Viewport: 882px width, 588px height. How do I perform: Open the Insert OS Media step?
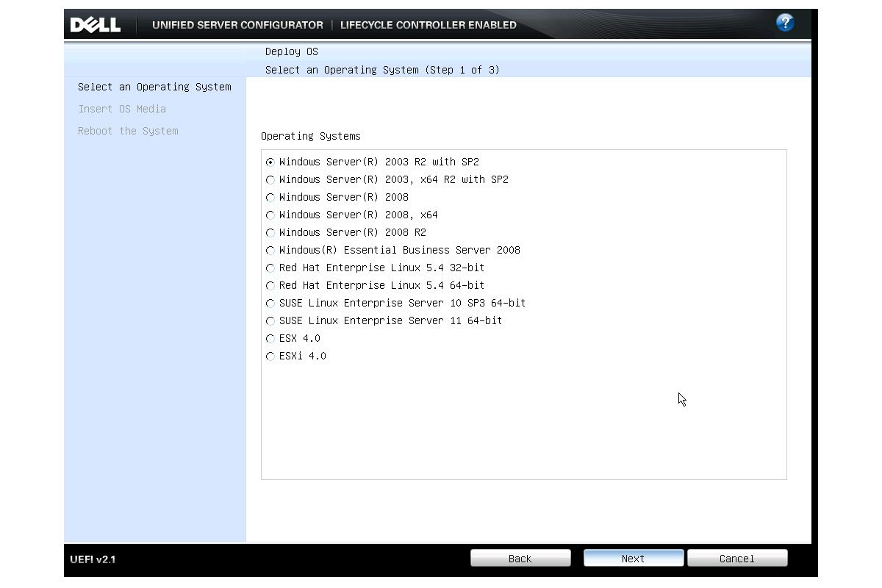(122, 109)
